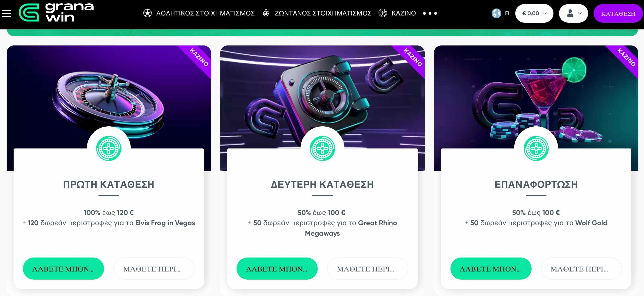This screenshot has height=296, width=644.
Task: Learn more about second deposit bonus
Action: click(368, 269)
